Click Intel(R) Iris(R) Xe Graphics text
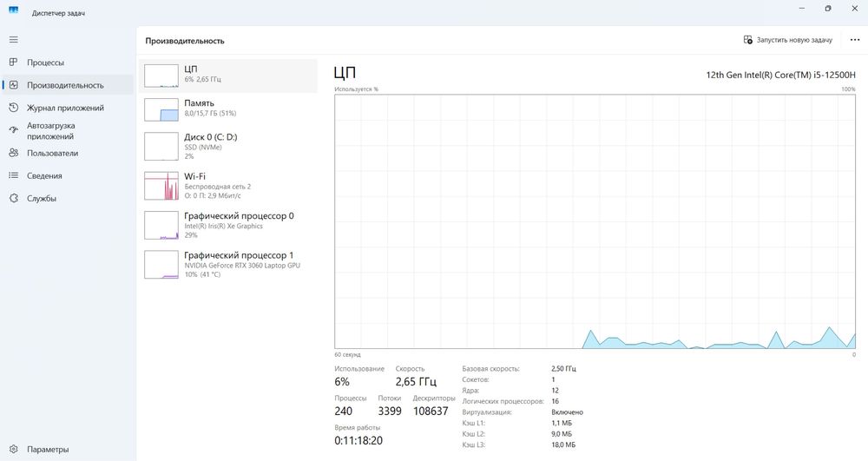Image resolution: width=868 pixels, height=461 pixels. pyautogui.click(x=223, y=227)
